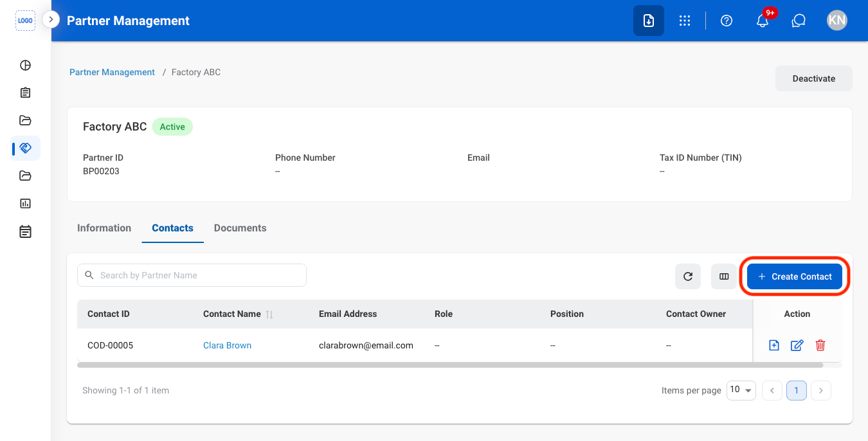Click the clarabrown@email.com cell
Screen dimensions: 868x441
pyautogui.click(x=366, y=345)
